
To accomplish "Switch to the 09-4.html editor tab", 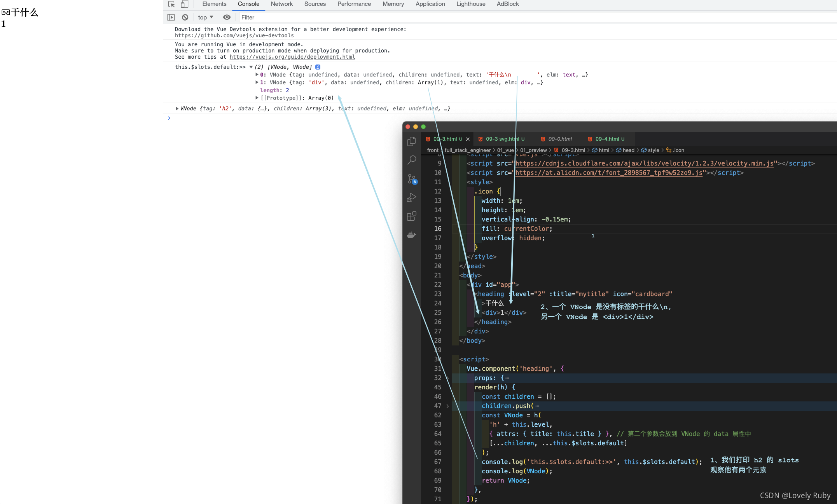I will (606, 139).
